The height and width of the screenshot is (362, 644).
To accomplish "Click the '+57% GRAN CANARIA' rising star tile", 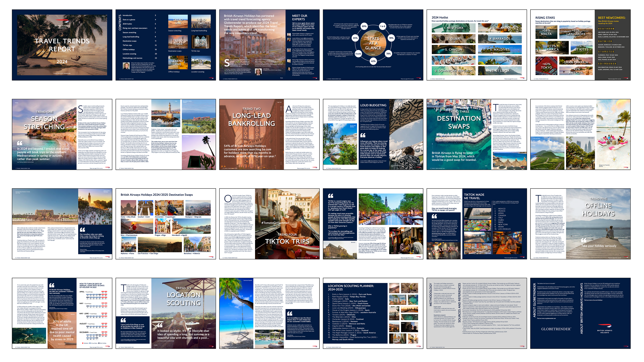I will (576, 61).
